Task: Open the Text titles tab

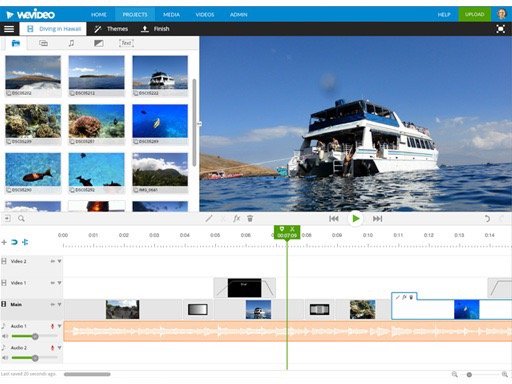Action: [x=126, y=43]
